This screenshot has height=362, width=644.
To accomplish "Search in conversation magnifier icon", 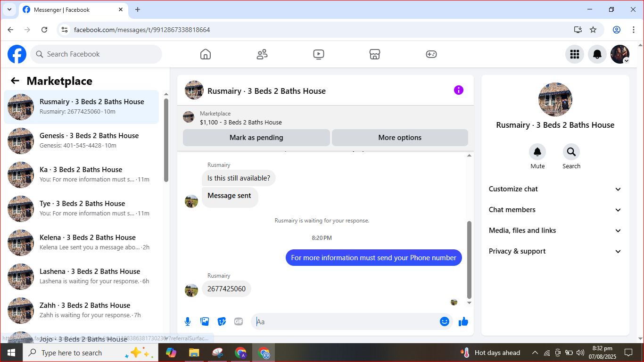I will coord(571,152).
